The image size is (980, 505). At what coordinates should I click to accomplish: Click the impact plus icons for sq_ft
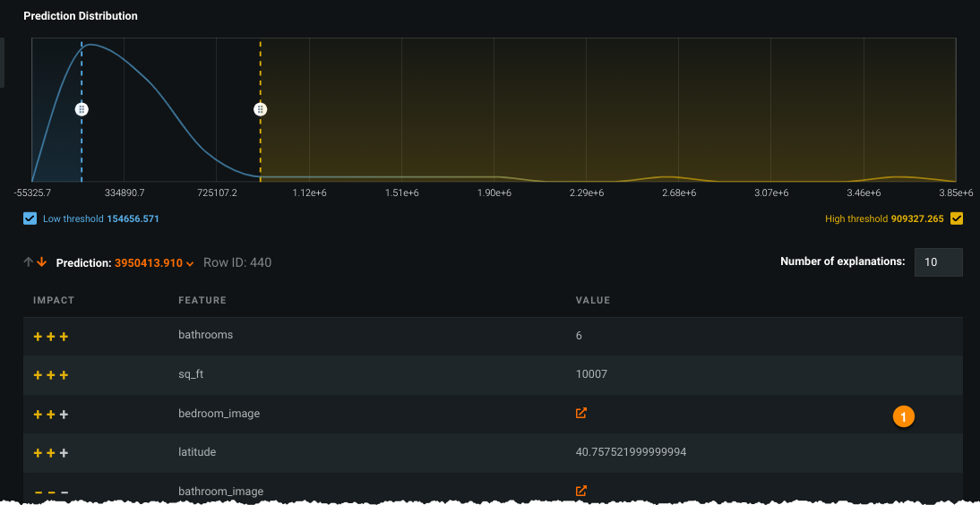(x=51, y=375)
